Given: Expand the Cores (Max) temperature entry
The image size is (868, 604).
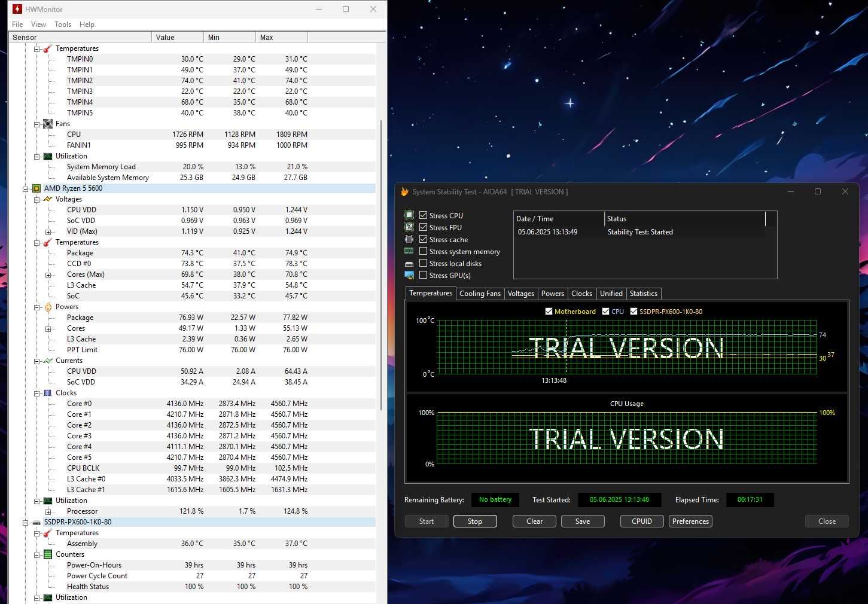Looking at the screenshot, I should [x=48, y=274].
